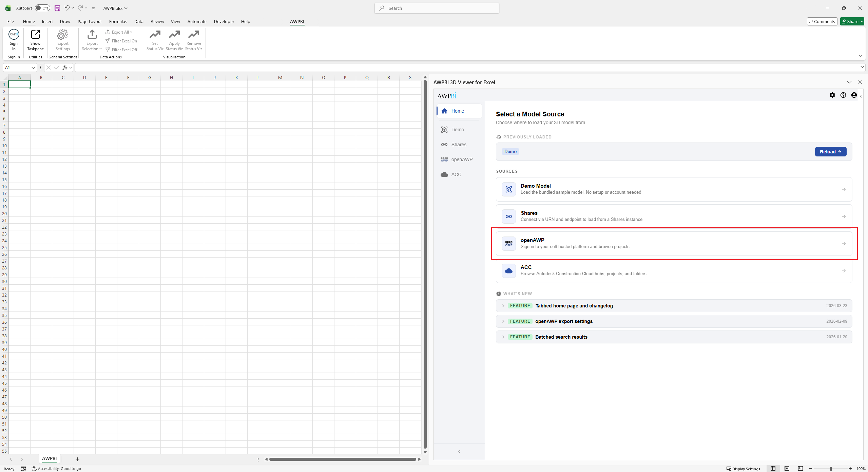Open the Demo Model source card
Screen dimensions: 868x472
pos(674,189)
